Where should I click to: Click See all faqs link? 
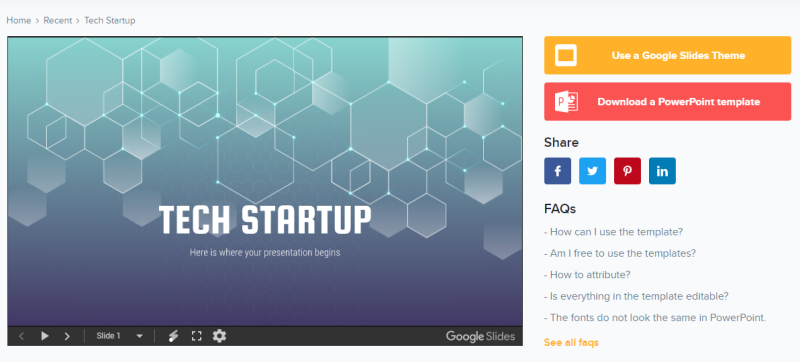[571, 343]
